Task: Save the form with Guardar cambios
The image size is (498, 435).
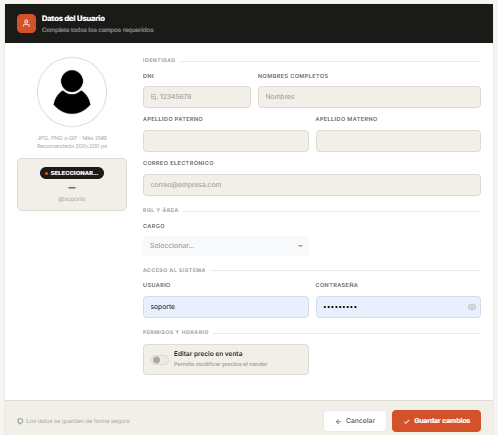Action: tap(436, 421)
